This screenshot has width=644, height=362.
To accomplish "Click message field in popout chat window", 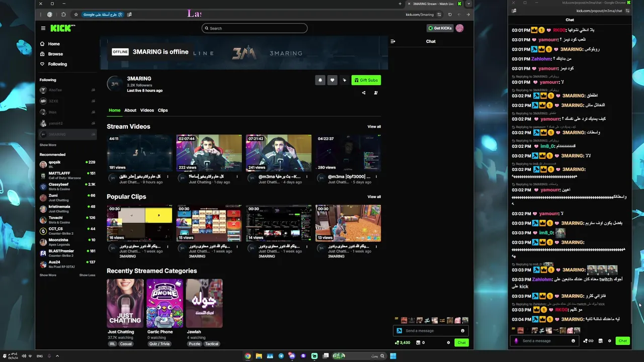I will pos(544,341).
